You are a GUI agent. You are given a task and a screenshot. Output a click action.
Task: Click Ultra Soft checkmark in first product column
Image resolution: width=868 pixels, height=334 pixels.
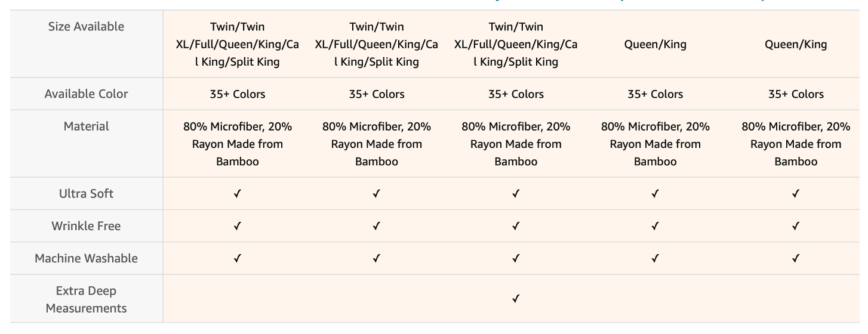[x=238, y=194]
